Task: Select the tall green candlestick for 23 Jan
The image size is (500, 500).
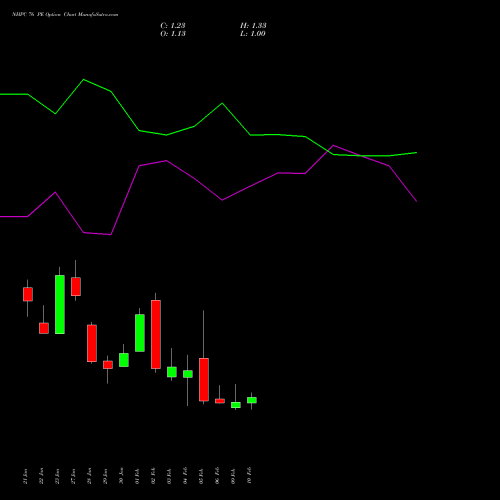Action: coord(60,304)
